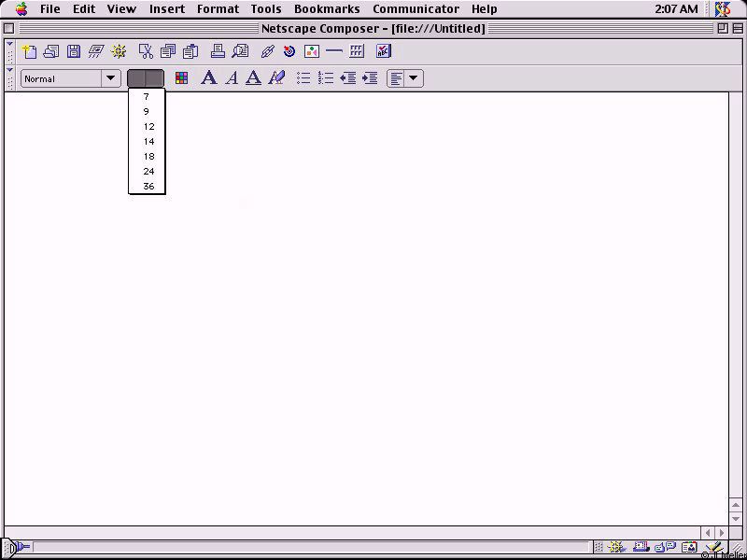Image resolution: width=747 pixels, height=560 pixels.
Task: Open the Normal paragraph style dropdown
Action: click(71, 78)
